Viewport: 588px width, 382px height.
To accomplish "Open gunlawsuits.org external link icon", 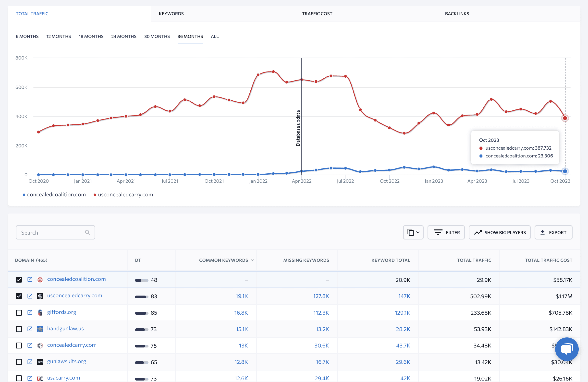I will point(30,362).
